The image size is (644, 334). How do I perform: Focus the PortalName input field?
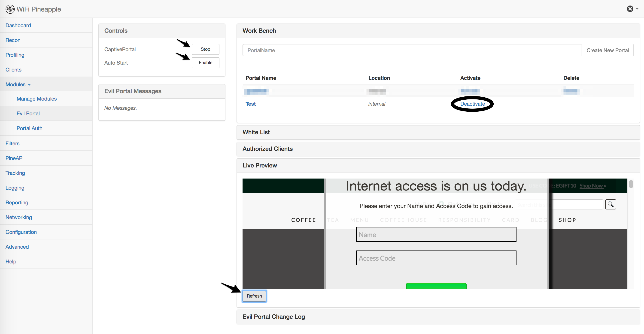412,50
